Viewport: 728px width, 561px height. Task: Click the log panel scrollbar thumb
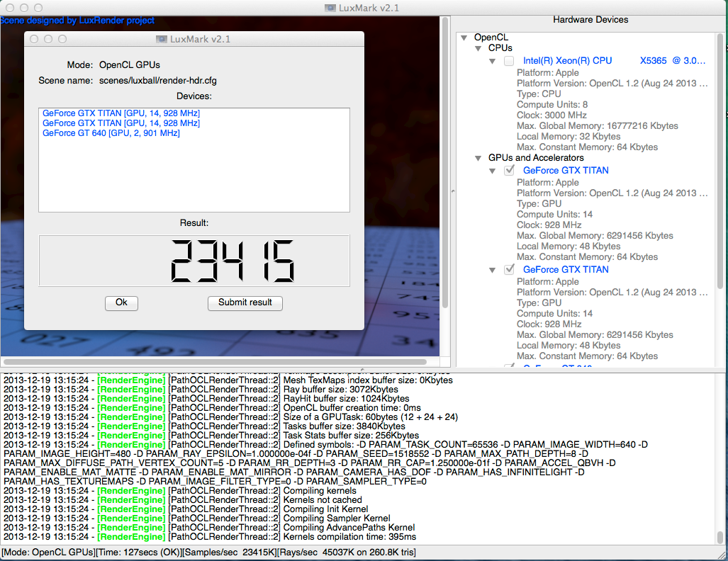(720, 537)
